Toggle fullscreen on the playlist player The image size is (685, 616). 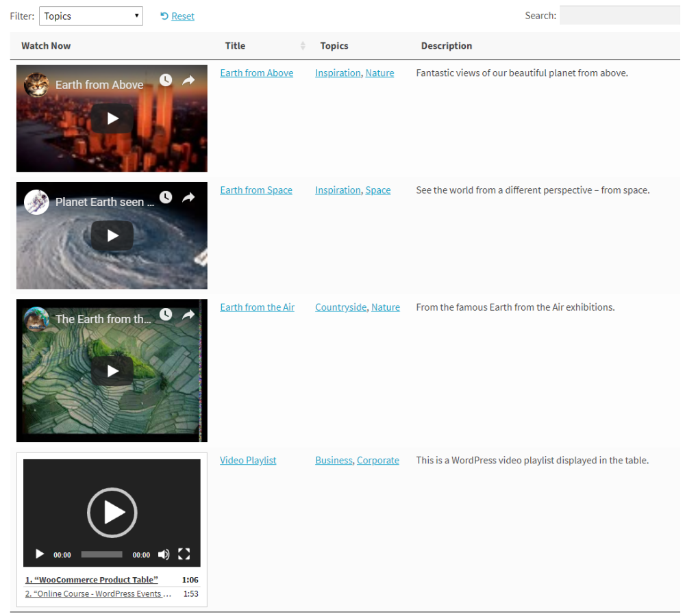click(184, 554)
